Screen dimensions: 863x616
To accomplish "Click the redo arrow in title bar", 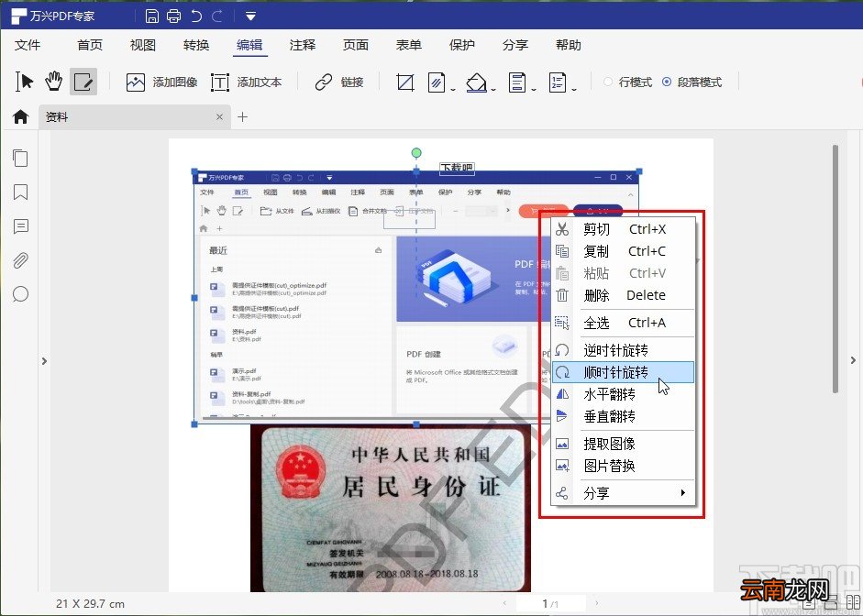I will coord(217,16).
